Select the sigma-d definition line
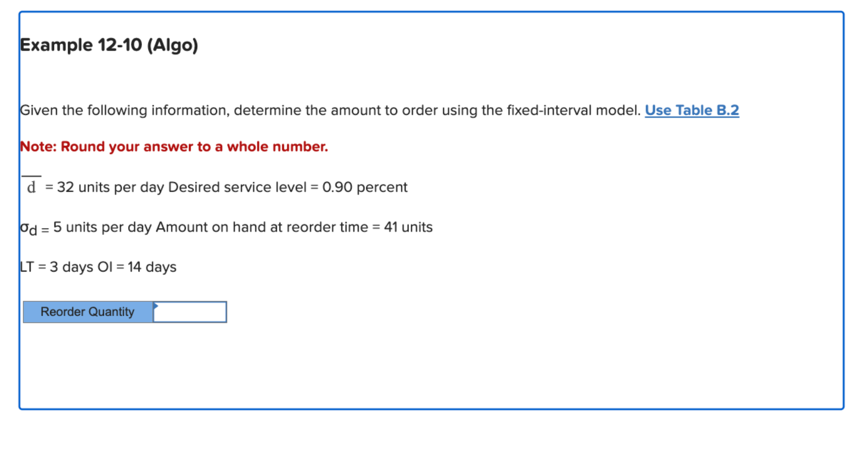 click(x=226, y=227)
